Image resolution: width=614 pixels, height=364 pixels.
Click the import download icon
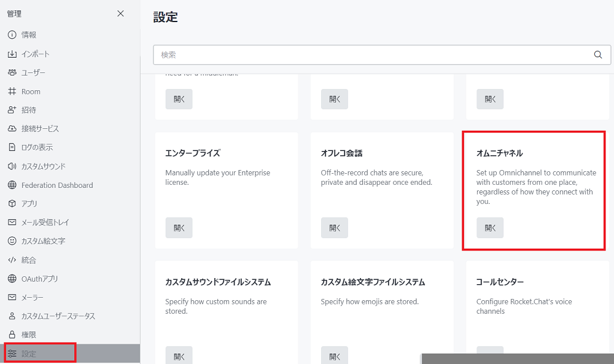point(12,54)
